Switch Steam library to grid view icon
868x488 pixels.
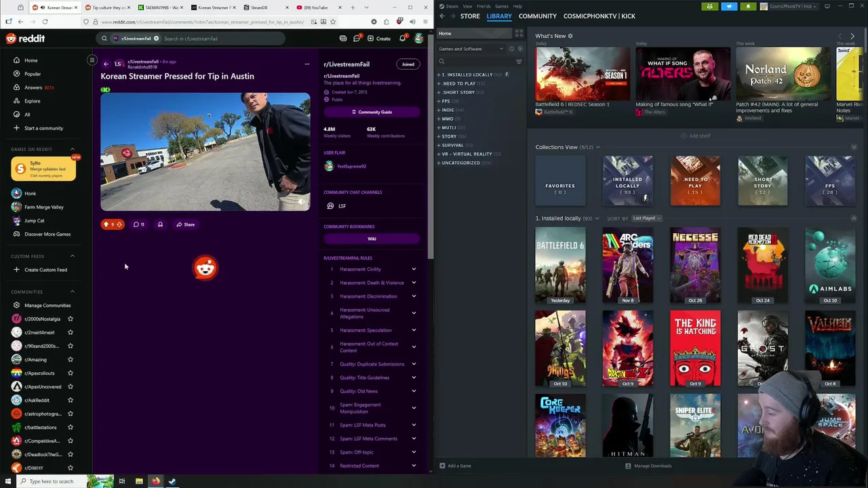click(519, 33)
